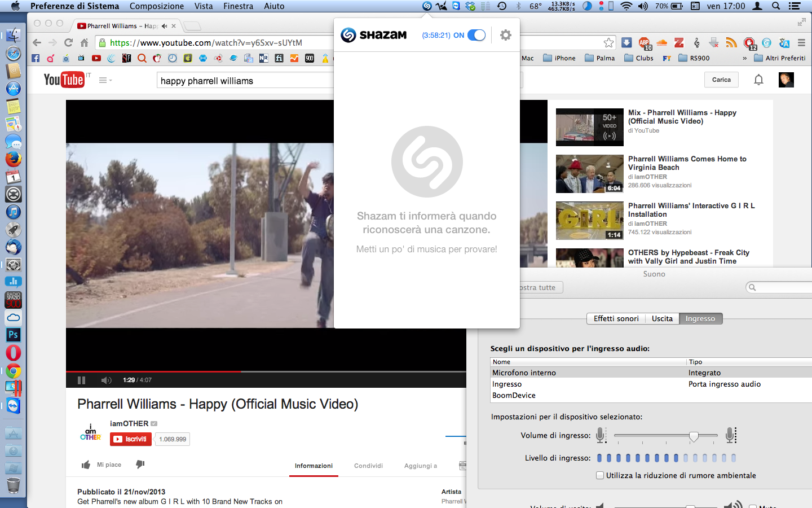
Task: Open Wi-Fi status menu
Action: [x=626, y=6]
